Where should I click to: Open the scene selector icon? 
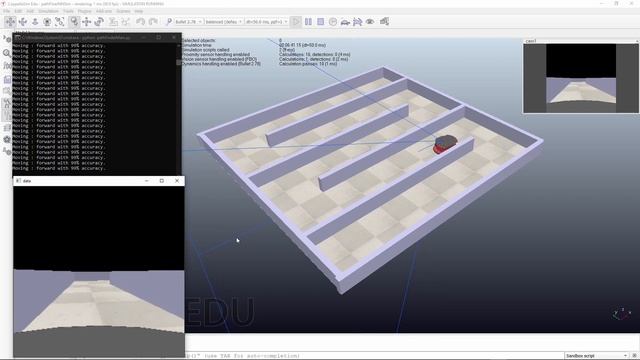pyautogui.click(x=384, y=22)
